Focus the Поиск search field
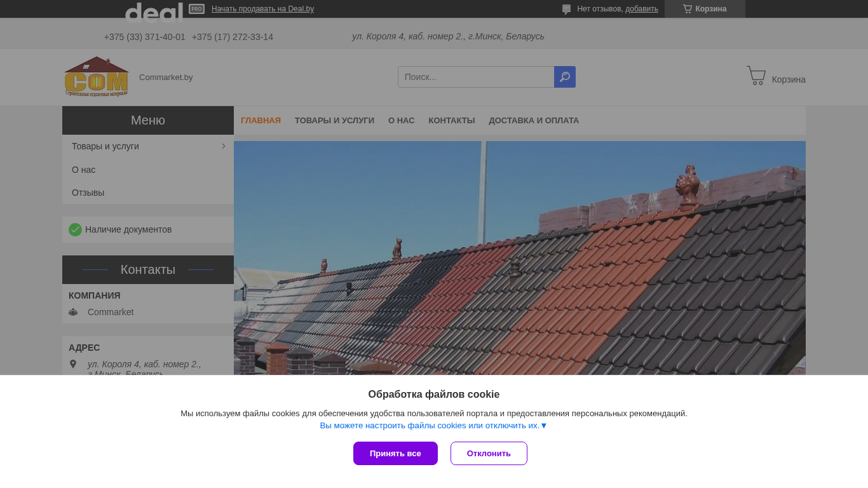The height and width of the screenshot is (488, 868). [x=476, y=77]
